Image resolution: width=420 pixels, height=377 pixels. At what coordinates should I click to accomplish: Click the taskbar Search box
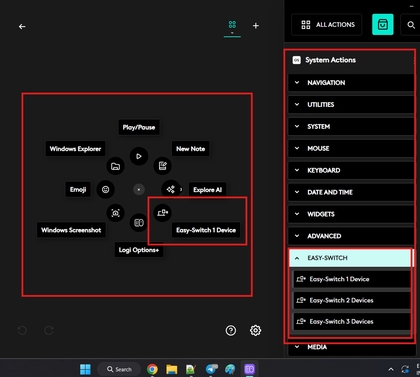119,369
